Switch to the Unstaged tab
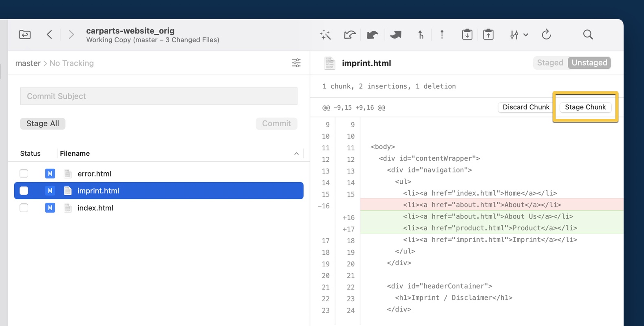This screenshot has width=644, height=326. (x=589, y=63)
